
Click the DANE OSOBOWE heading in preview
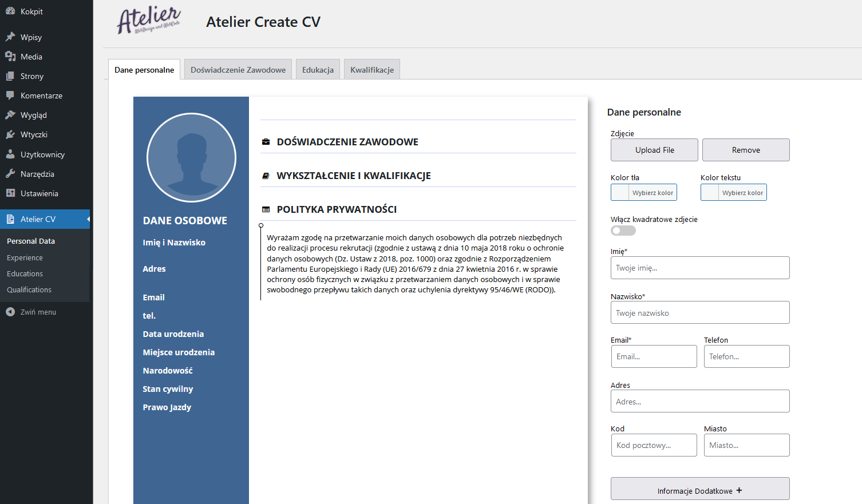click(185, 220)
